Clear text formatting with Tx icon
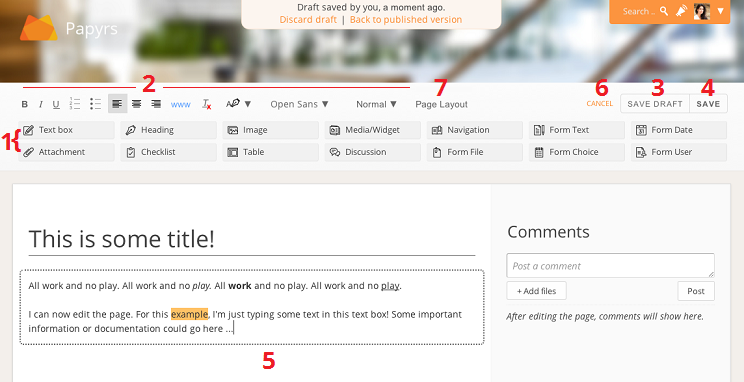This screenshot has height=382, width=744. click(x=206, y=104)
